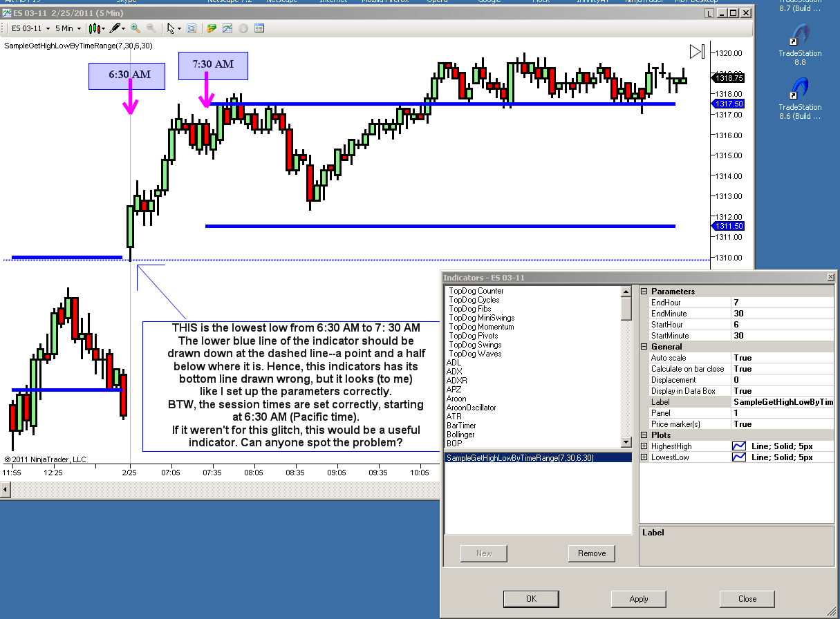Click indicator list scroll down arrow

pyautogui.click(x=626, y=442)
